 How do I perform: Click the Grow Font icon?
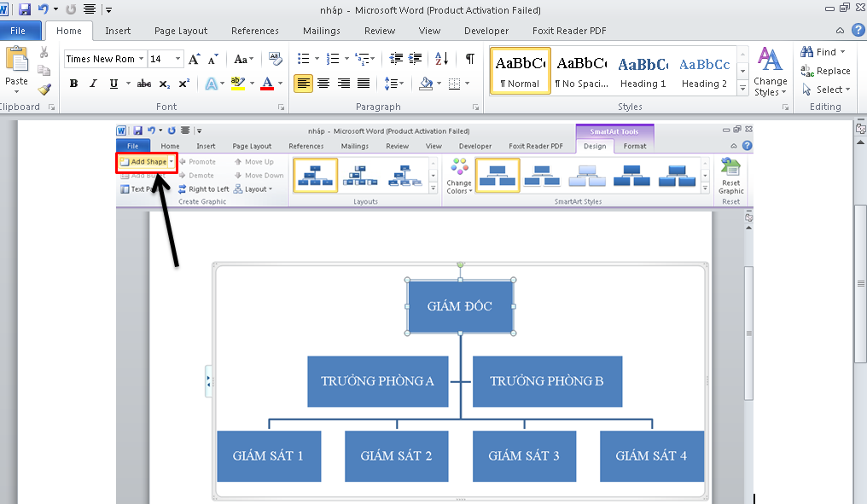[x=195, y=59]
